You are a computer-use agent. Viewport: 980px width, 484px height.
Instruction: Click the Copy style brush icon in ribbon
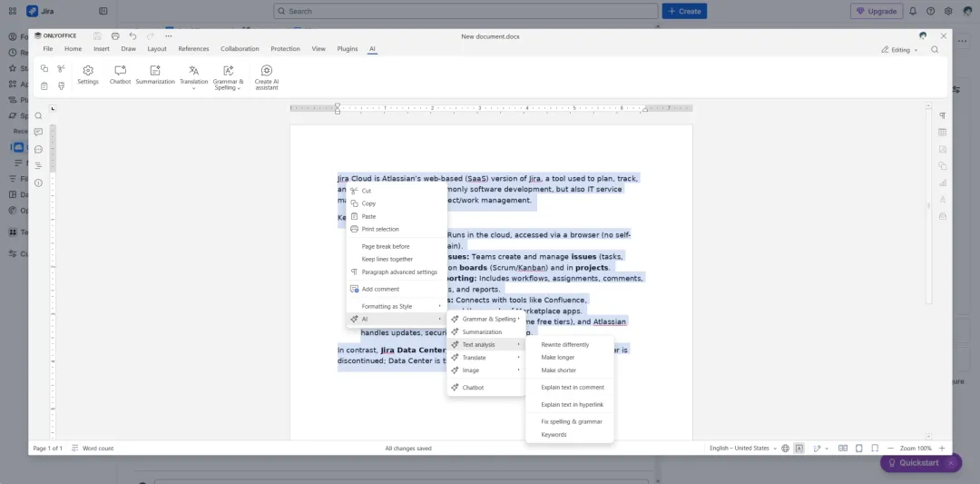[x=61, y=85]
